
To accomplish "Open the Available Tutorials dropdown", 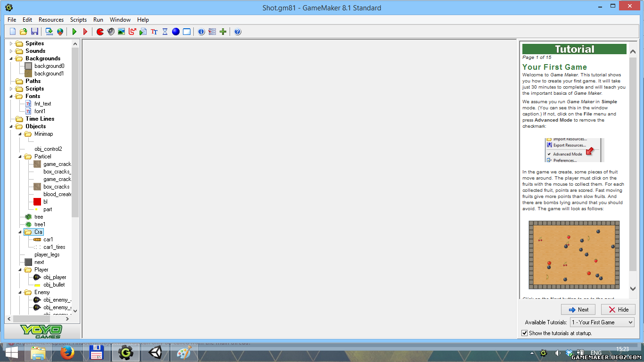I will [x=602, y=322].
